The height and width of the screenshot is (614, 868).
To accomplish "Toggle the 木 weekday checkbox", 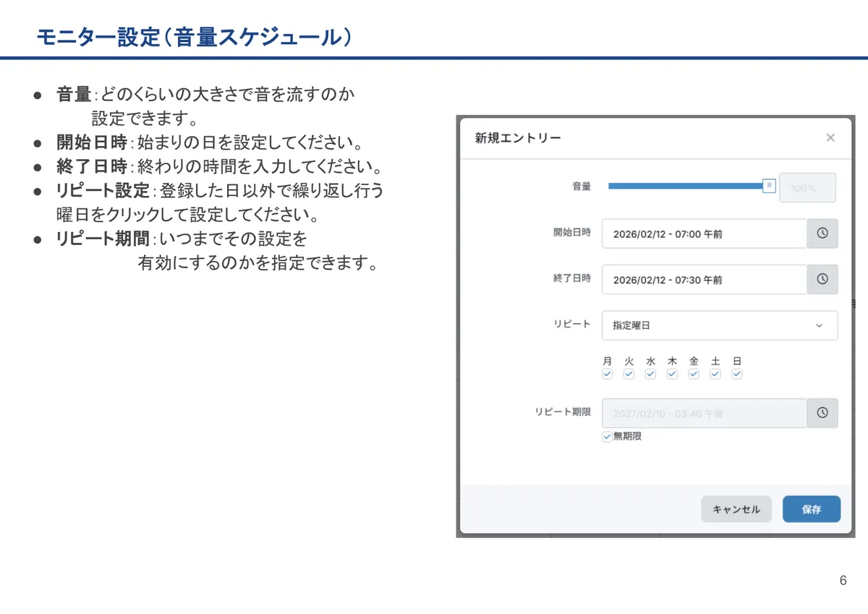I will point(672,374).
